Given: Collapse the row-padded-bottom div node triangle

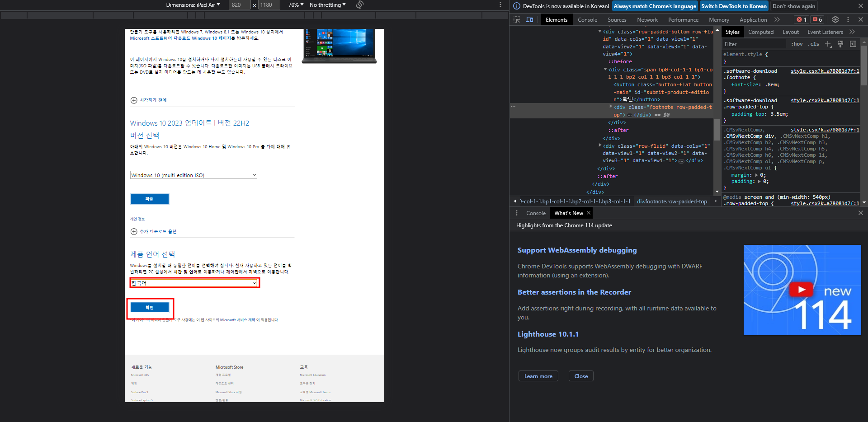Looking at the screenshot, I should coord(599,32).
